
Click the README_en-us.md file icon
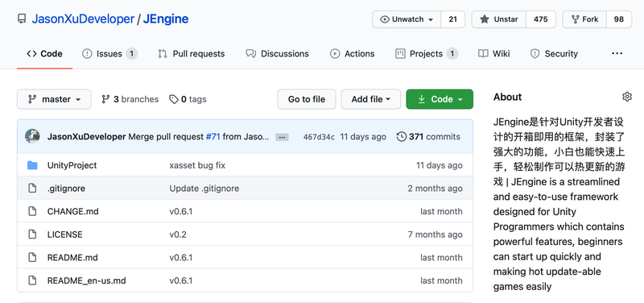point(32,280)
